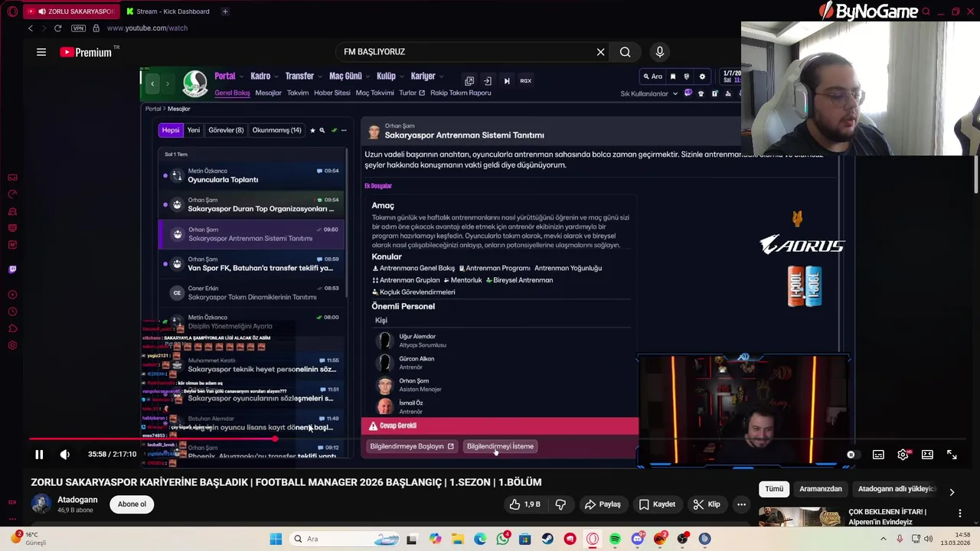
Task: Select the Tümü filter chip
Action: click(774, 489)
